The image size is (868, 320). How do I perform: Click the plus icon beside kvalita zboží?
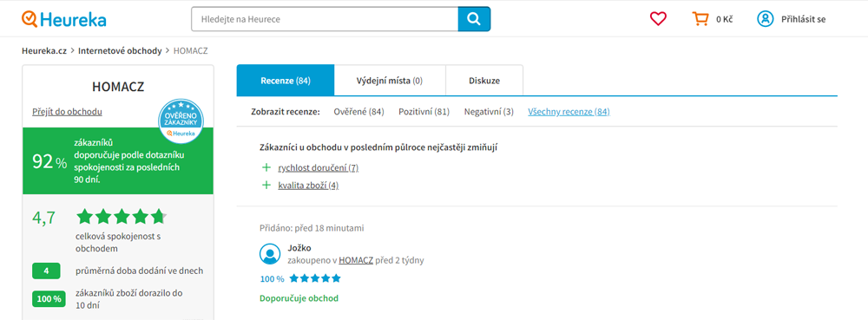266,185
